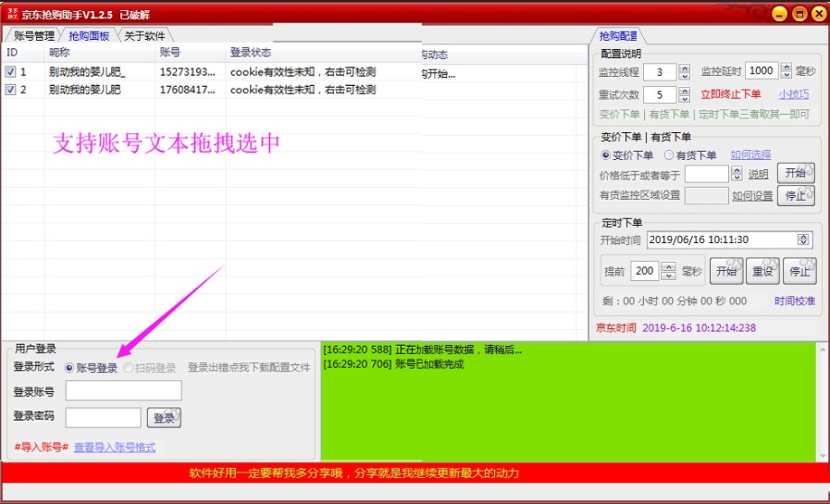Maximize the window with restore button
830x504 pixels.
coord(799,14)
